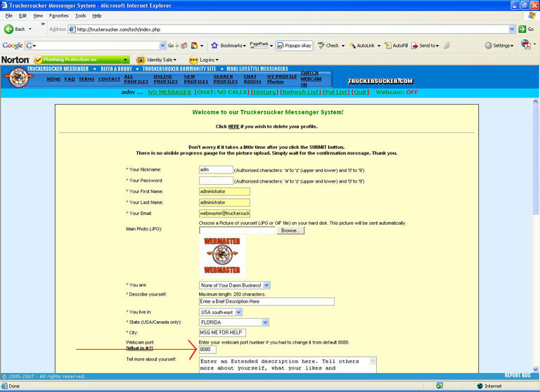The height and width of the screenshot is (392, 540).
Task: Click HERE to delete your profile
Action: click(x=233, y=126)
